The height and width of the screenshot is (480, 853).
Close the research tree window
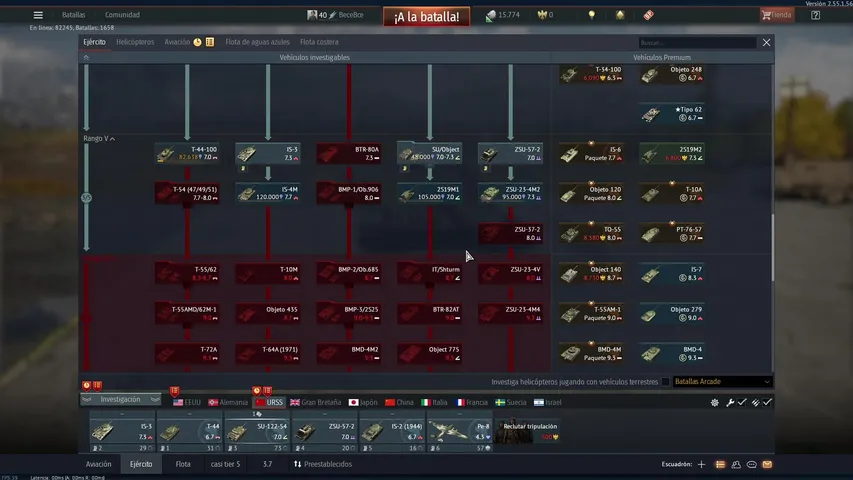pos(767,42)
